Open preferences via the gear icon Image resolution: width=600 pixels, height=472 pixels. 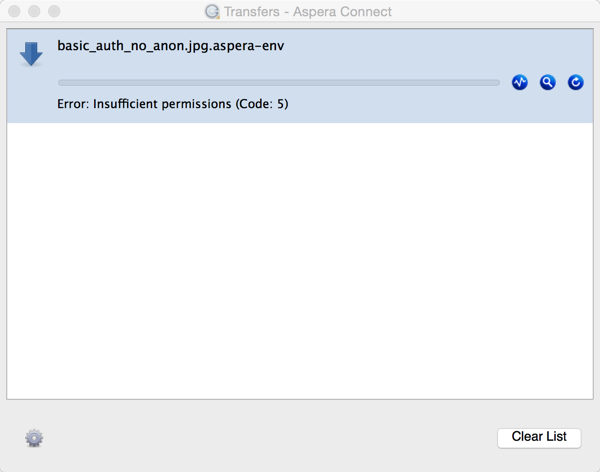point(34,438)
